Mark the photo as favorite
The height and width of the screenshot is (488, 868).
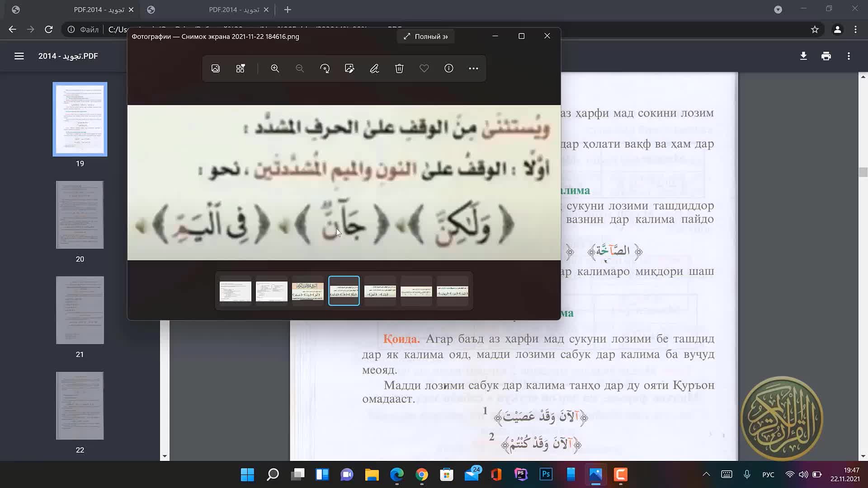(424, 68)
